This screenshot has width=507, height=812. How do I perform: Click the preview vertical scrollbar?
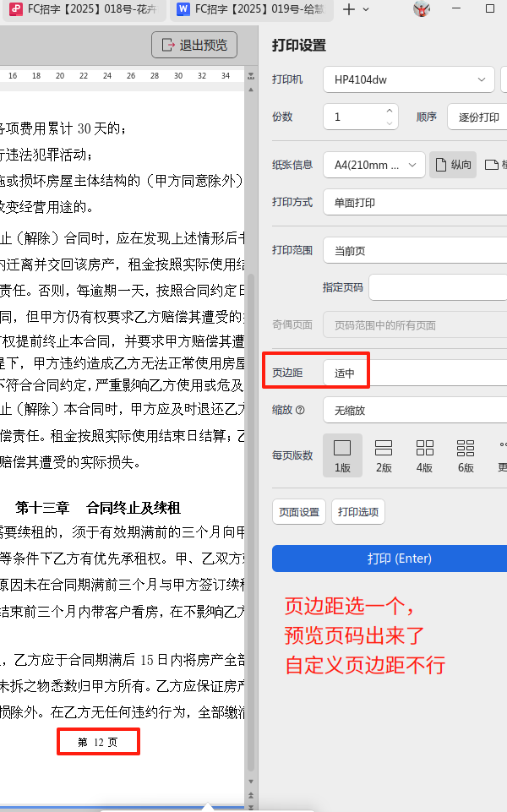[x=251, y=435]
